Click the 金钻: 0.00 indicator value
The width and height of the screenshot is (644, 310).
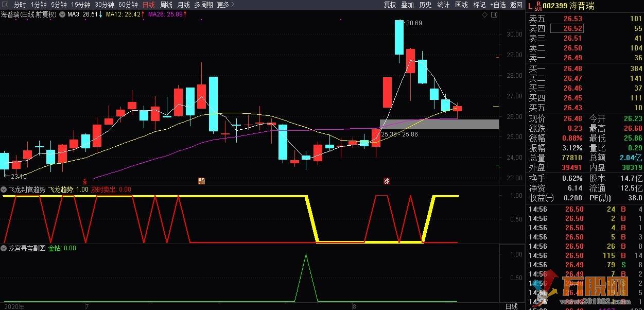click(62, 248)
